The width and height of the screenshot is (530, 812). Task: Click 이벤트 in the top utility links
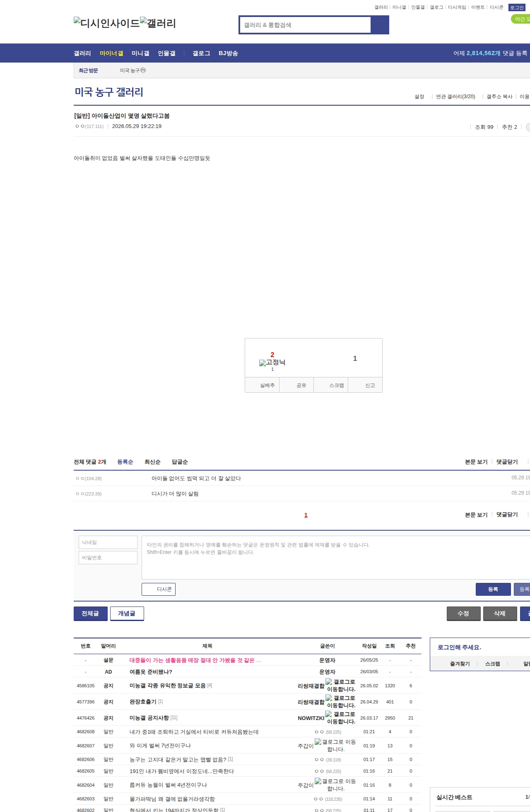(478, 7)
